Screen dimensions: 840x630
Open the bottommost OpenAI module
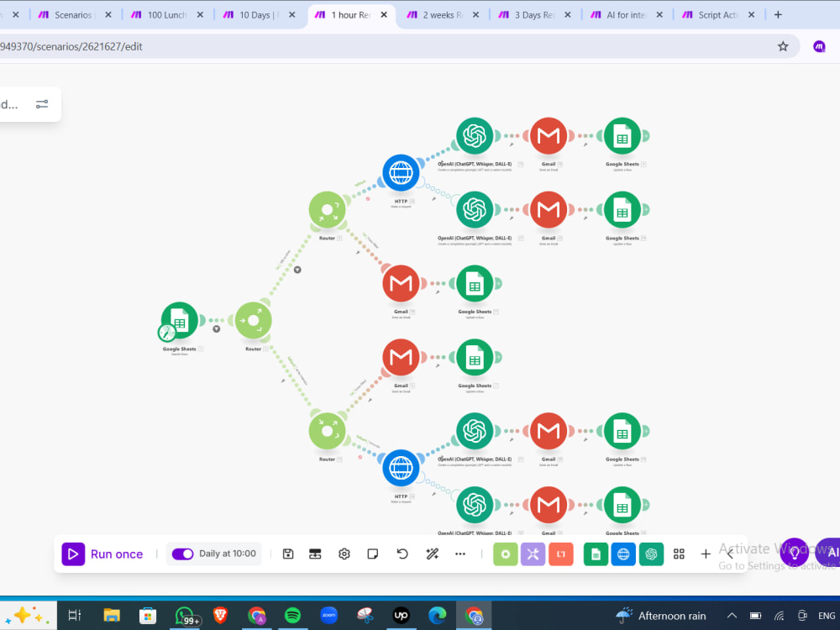pyautogui.click(x=475, y=505)
